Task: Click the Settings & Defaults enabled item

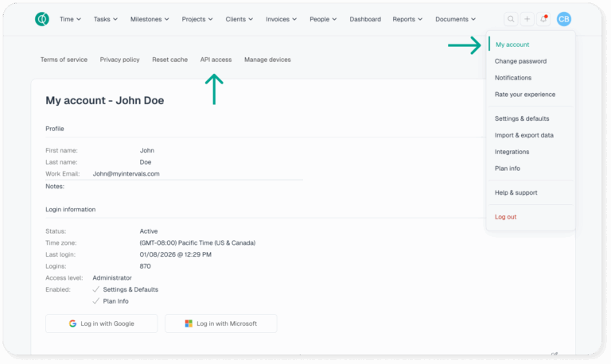Action: point(130,289)
